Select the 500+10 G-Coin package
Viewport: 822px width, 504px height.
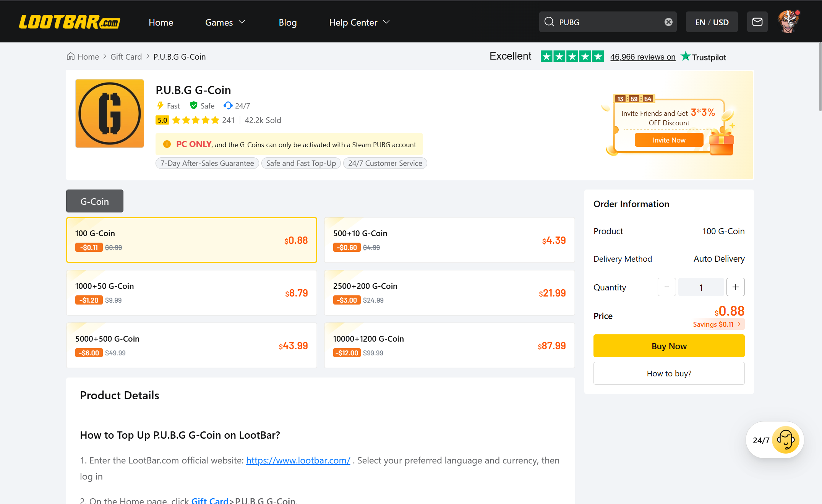click(449, 240)
